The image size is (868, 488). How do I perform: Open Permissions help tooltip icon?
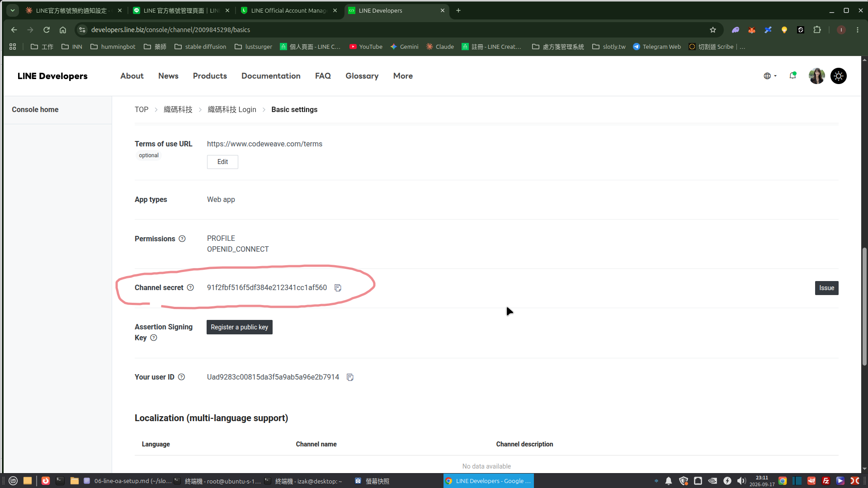tap(182, 239)
